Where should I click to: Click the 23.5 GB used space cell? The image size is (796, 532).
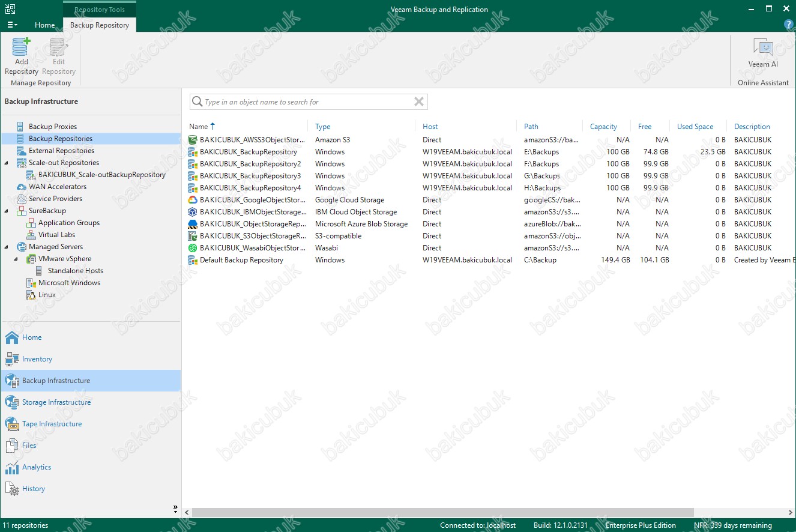[713, 152]
